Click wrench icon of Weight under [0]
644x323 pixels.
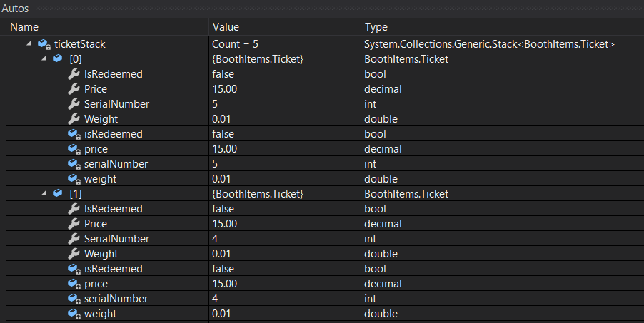click(74, 118)
